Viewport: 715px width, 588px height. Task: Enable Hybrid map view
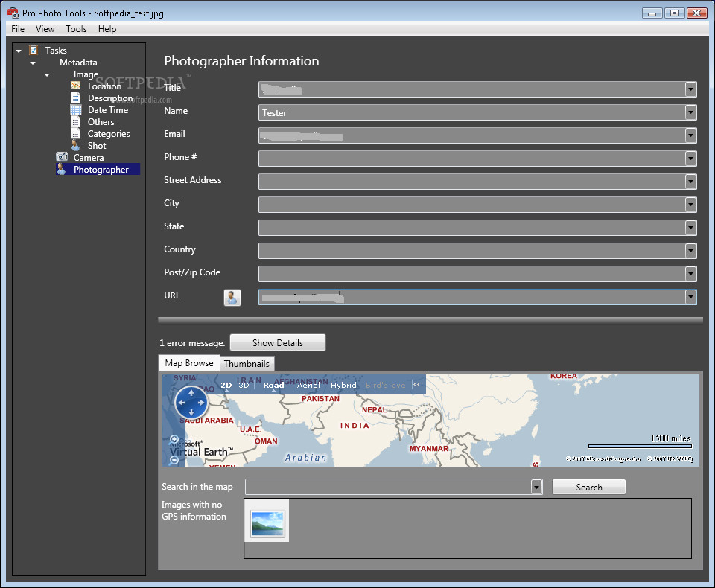[x=343, y=385]
